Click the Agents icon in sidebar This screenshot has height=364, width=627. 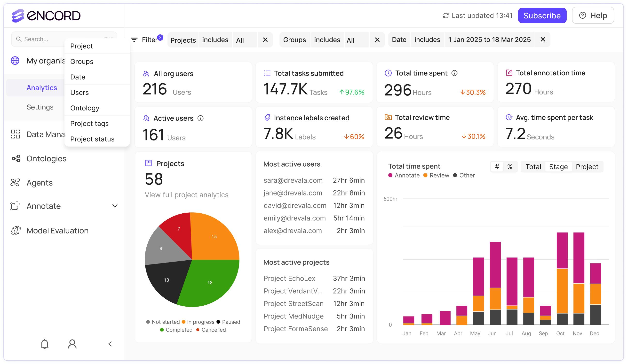click(x=15, y=183)
